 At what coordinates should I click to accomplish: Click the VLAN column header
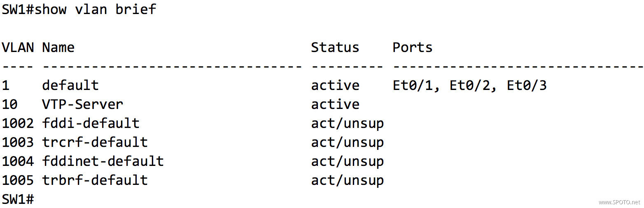click(18, 47)
